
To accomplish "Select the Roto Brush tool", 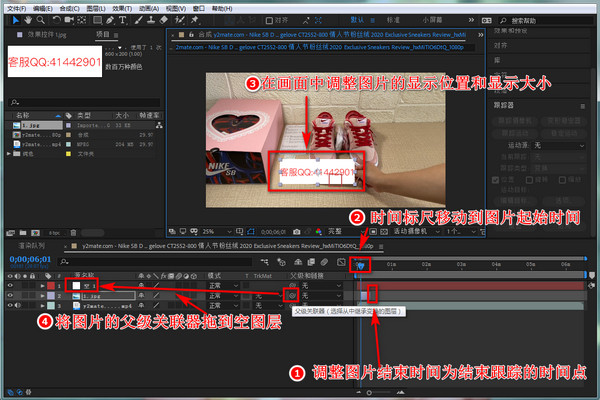I will tap(179, 20).
